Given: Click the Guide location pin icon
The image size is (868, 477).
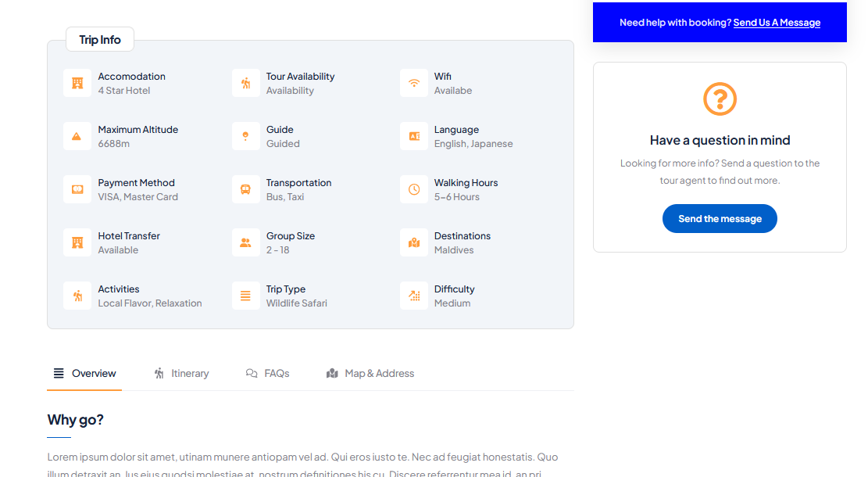Looking at the screenshot, I should pyautogui.click(x=245, y=136).
